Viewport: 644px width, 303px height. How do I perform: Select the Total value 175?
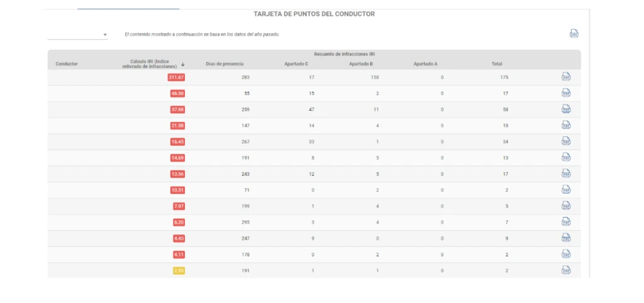click(504, 77)
